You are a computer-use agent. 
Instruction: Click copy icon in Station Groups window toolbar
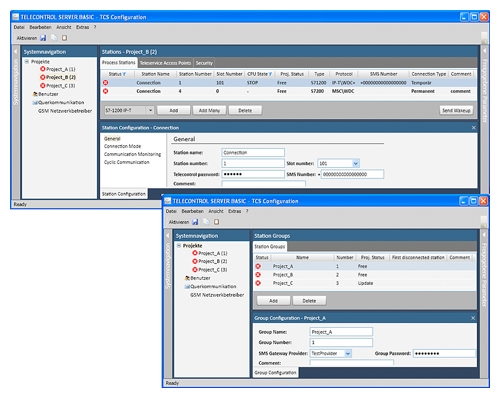click(x=206, y=222)
